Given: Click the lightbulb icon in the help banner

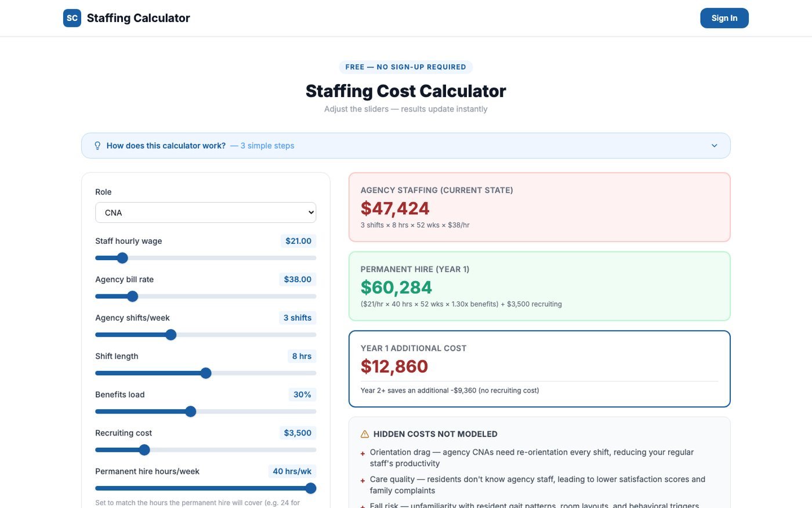Looking at the screenshot, I should 97,146.
